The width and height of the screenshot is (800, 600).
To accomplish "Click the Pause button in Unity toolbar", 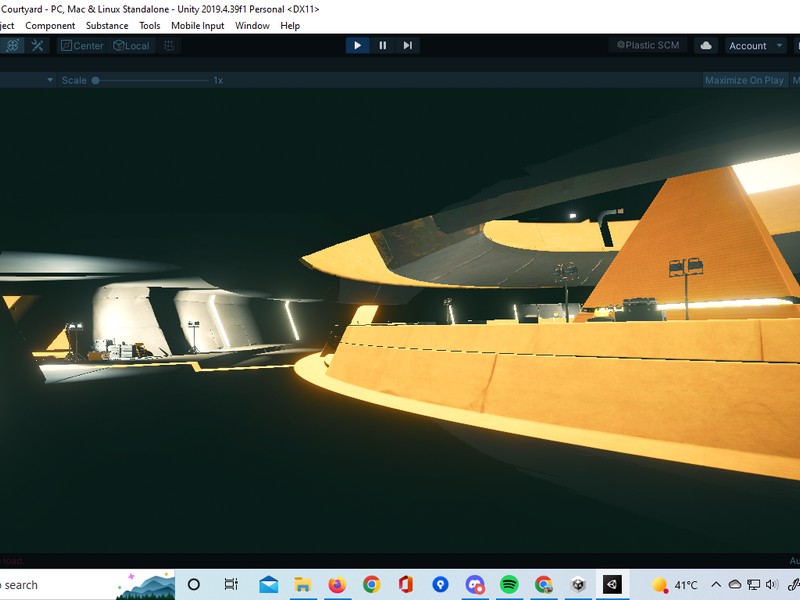I will [382, 45].
